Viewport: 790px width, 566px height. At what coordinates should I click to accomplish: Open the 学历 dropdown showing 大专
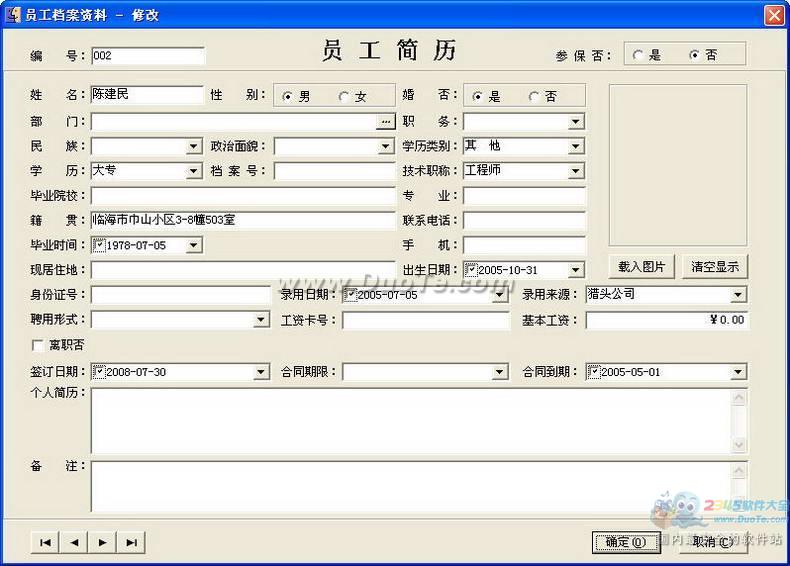pos(193,171)
